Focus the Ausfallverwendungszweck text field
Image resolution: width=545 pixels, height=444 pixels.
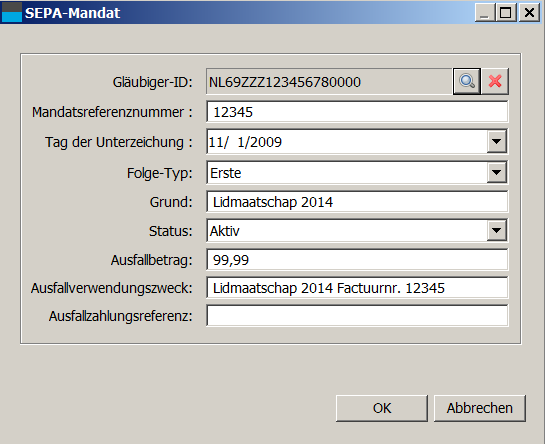357,288
